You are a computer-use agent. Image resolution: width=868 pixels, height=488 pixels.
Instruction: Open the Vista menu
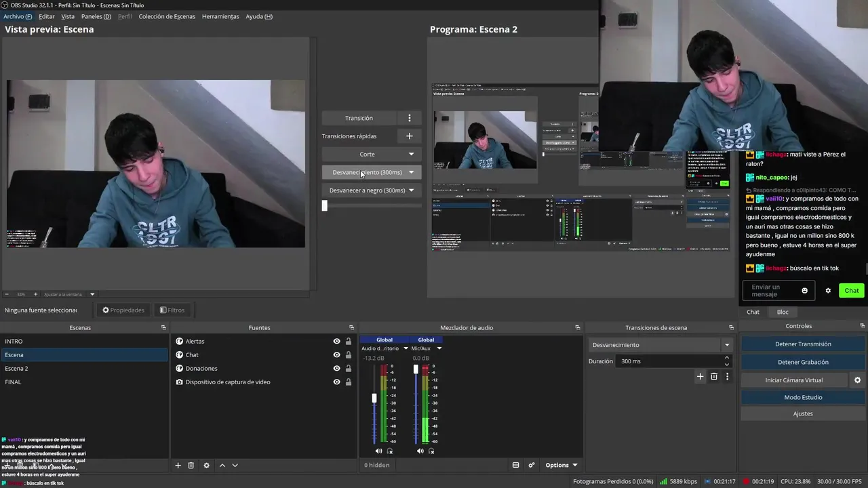click(x=68, y=16)
